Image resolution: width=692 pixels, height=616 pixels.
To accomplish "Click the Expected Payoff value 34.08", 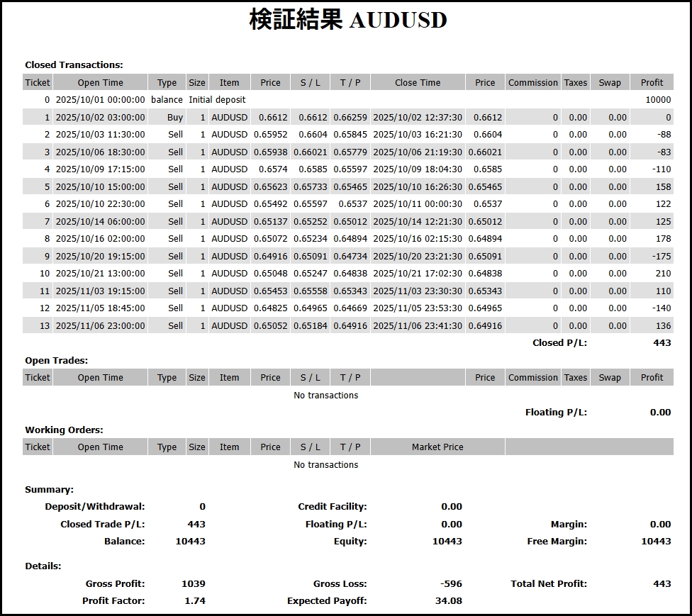I will pyautogui.click(x=448, y=600).
